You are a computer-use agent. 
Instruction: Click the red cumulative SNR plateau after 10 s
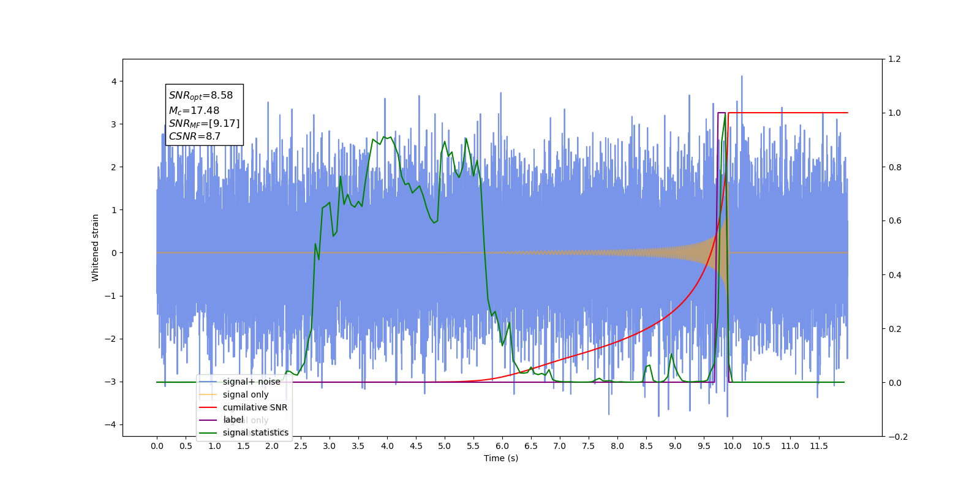click(x=788, y=113)
